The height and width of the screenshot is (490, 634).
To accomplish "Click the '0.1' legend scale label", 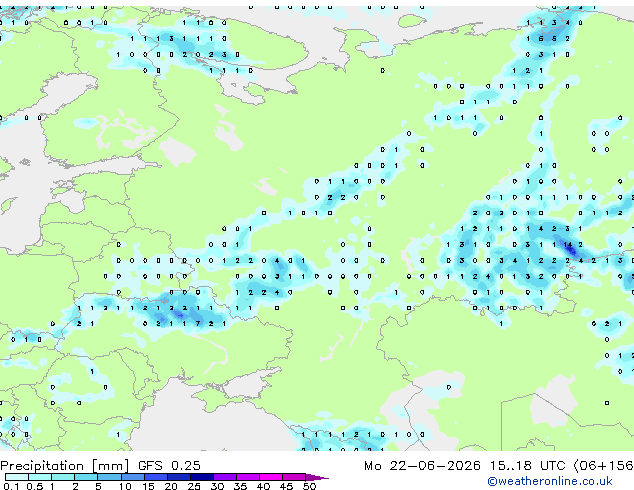I will point(11,486).
